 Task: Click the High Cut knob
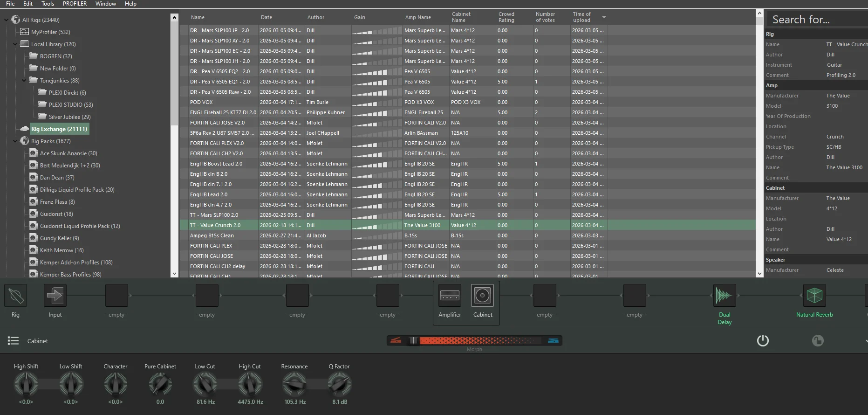pos(250,384)
